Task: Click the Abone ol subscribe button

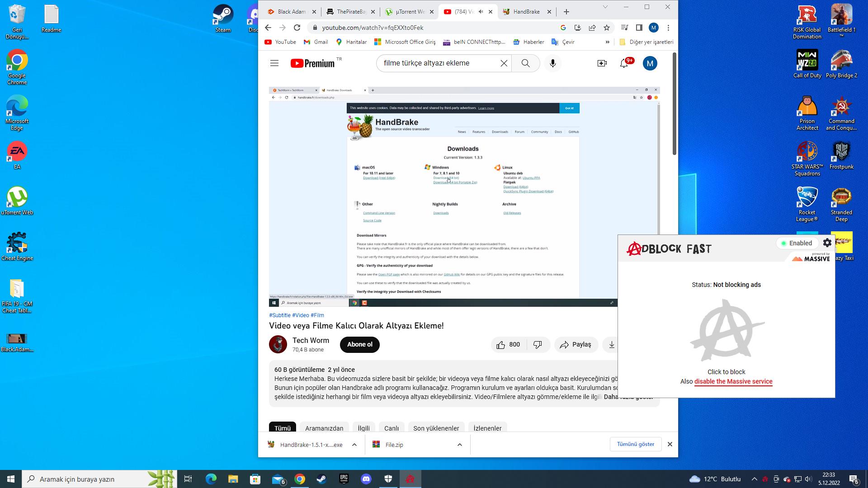Action: click(x=359, y=345)
